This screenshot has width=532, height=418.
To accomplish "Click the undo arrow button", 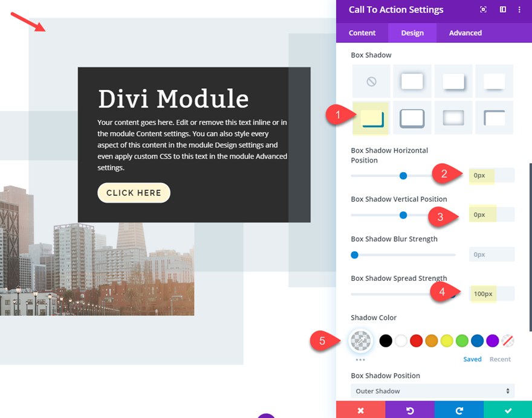I will pos(410,410).
